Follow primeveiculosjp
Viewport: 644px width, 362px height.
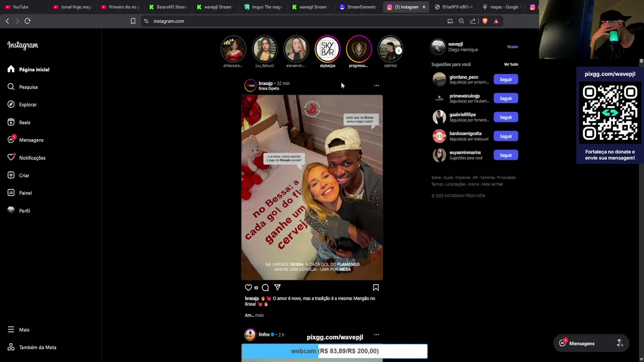pos(506,99)
